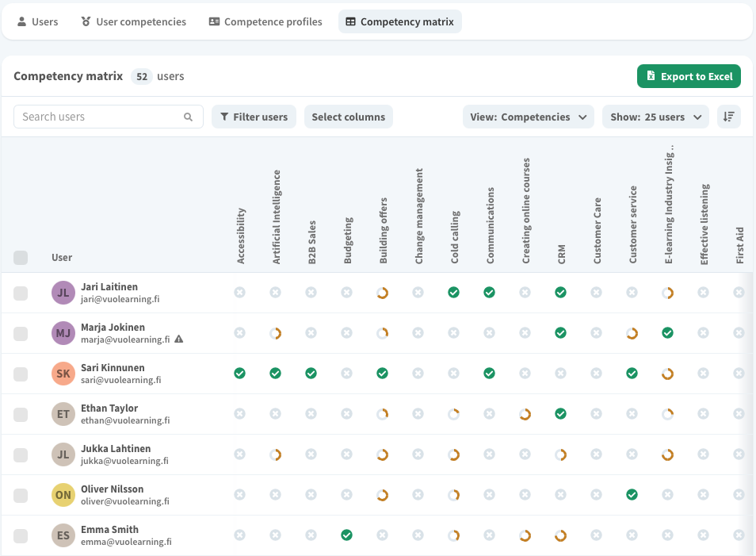Open the Filter users button

point(254,117)
